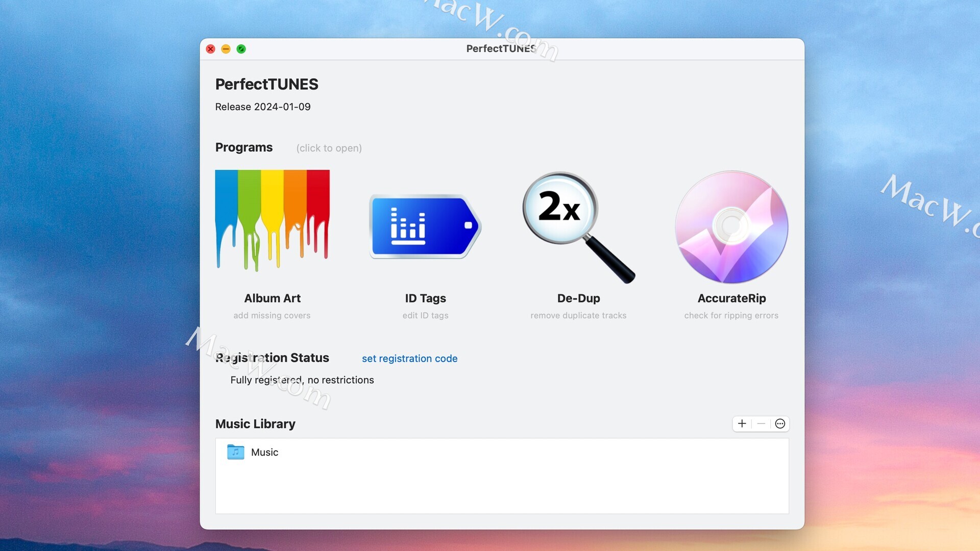980x551 pixels.
Task: Click 'edit ID tags' caption
Action: coord(425,315)
